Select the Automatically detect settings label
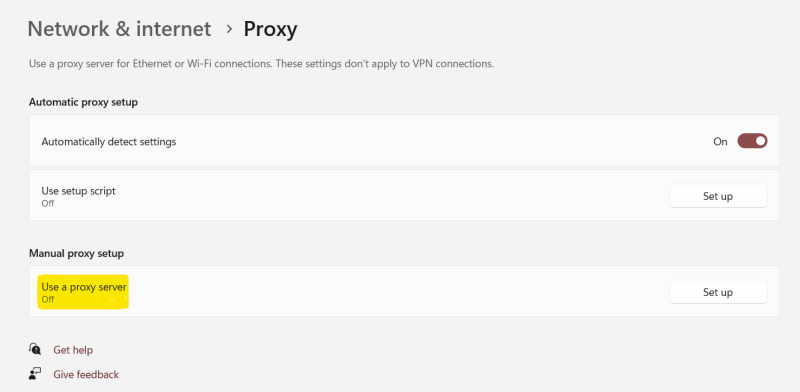800x392 pixels. pos(109,142)
